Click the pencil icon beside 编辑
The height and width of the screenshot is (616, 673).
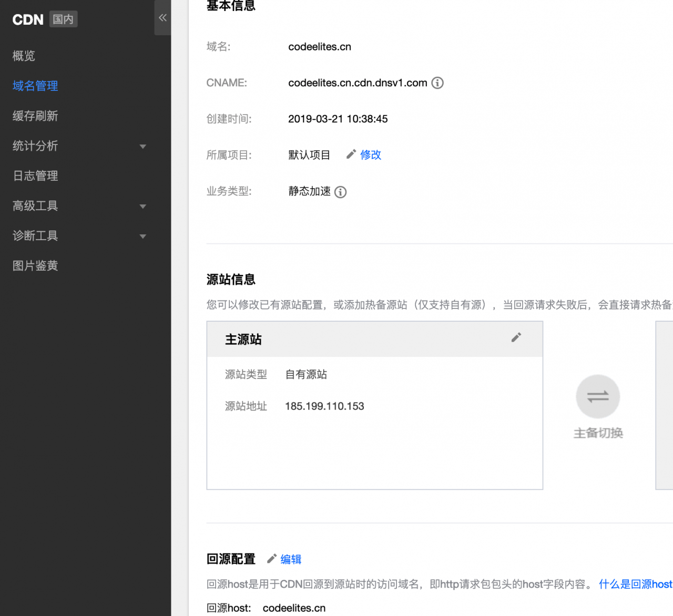[x=271, y=559]
